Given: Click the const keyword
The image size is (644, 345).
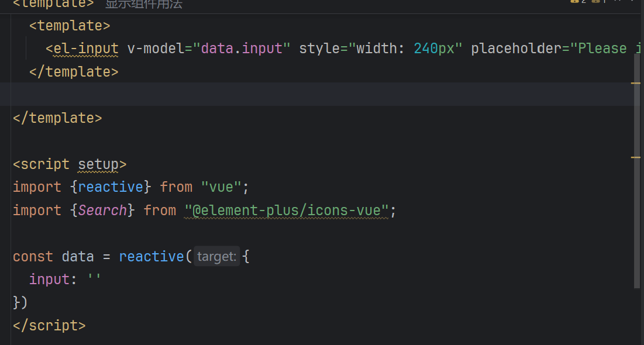Looking at the screenshot, I should click(33, 257).
